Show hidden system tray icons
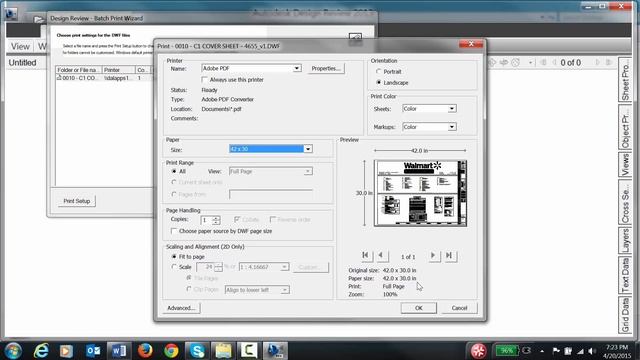640x360 pixels. coord(542,351)
